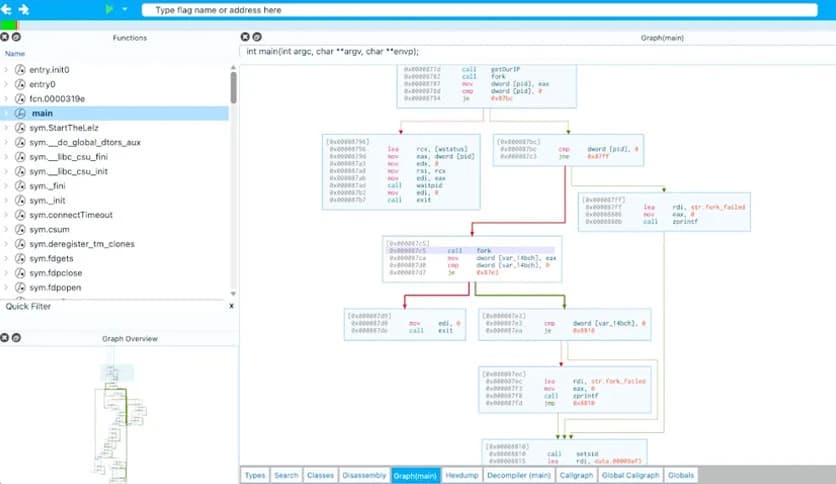Screen dimensions: 836x484
Task: Switch to the Hexdump tab
Action: coord(462,475)
